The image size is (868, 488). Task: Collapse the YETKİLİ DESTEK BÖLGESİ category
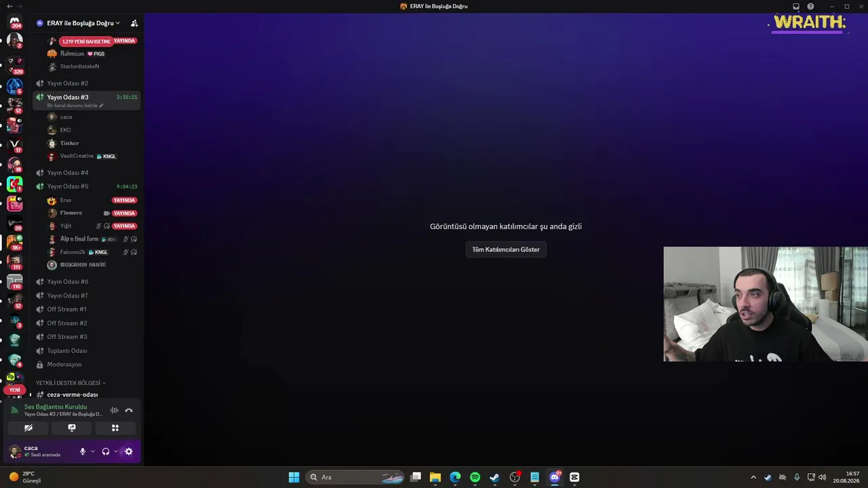click(x=71, y=383)
